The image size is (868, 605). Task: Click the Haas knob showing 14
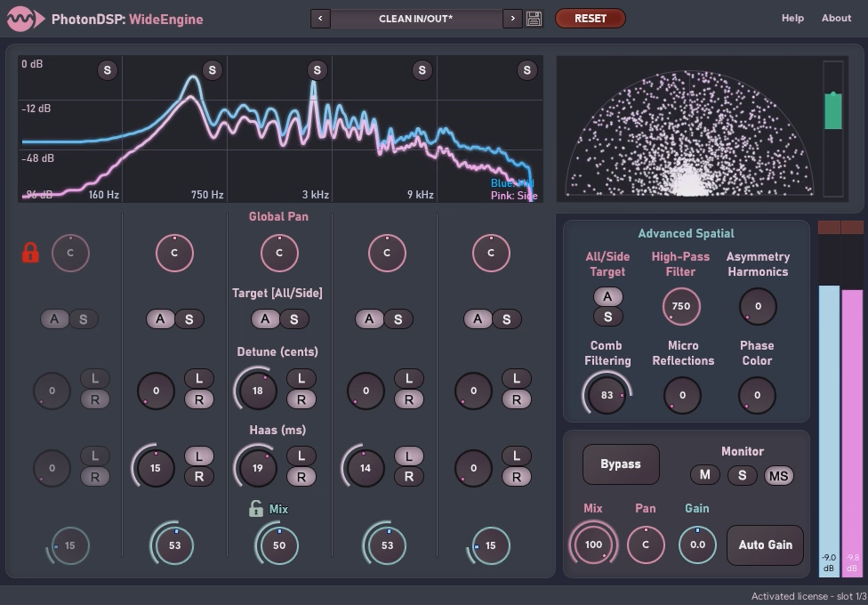tap(366, 468)
